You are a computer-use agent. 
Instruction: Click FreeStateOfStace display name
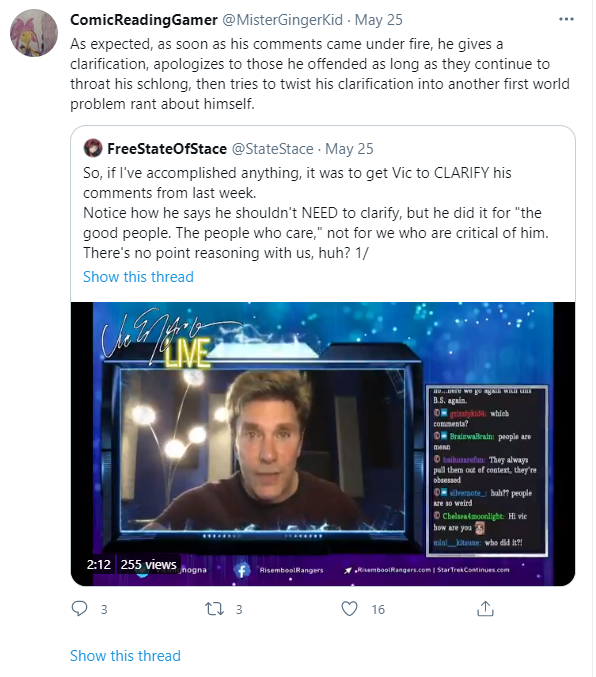tap(167, 149)
